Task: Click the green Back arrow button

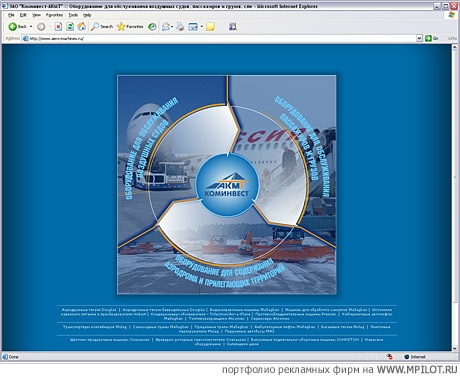Action: click(17, 26)
